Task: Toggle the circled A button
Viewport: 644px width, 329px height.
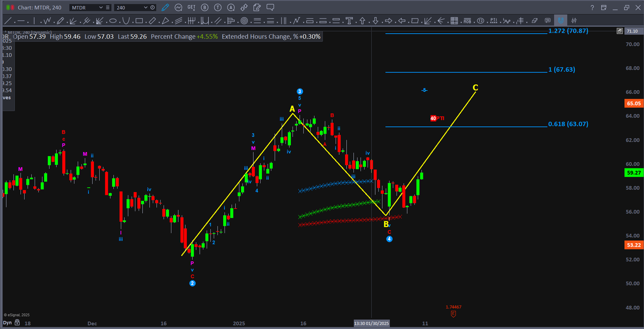Action: (x=231, y=8)
